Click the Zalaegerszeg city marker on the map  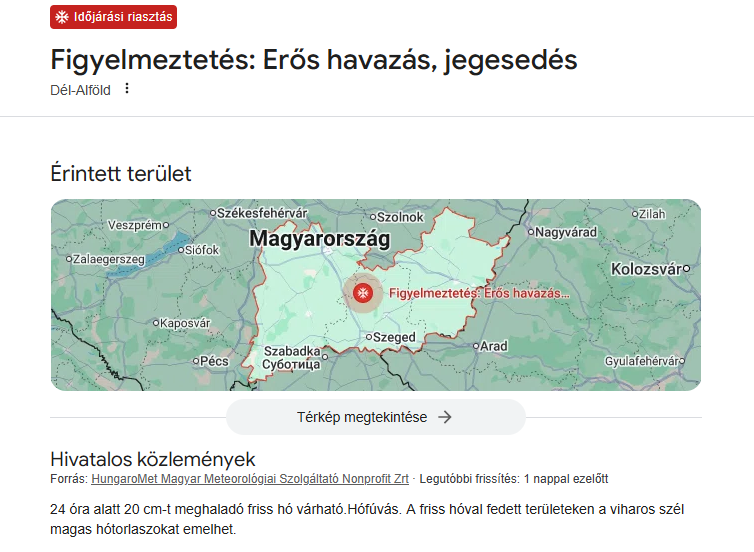tap(68, 259)
